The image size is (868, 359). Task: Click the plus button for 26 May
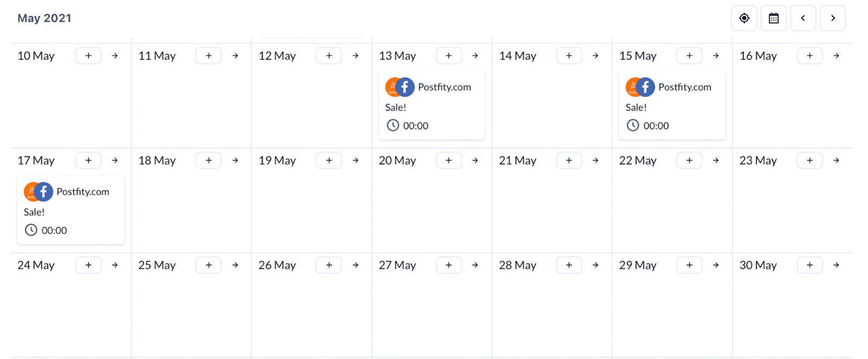(329, 265)
